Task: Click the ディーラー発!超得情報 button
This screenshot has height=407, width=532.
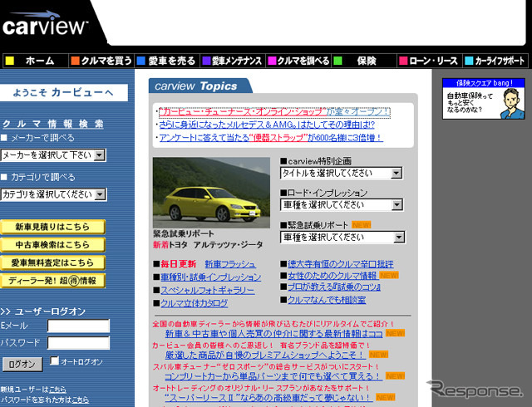Action: (x=52, y=281)
